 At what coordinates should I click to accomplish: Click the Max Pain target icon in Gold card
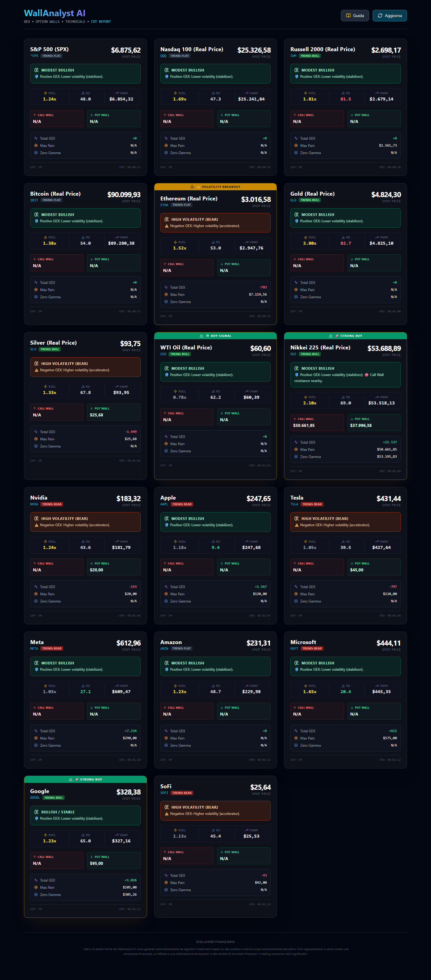[x=296, y=290]
